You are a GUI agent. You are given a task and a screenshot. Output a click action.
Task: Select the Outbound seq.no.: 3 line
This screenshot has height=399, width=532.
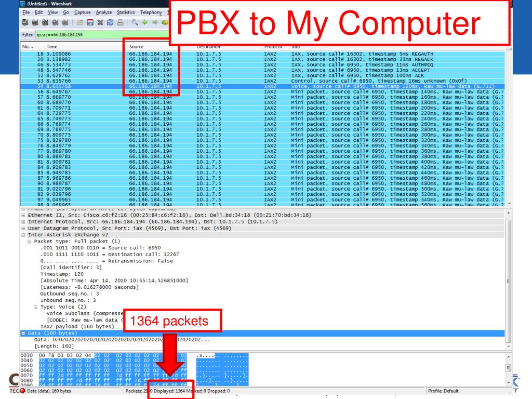[70, 294]
